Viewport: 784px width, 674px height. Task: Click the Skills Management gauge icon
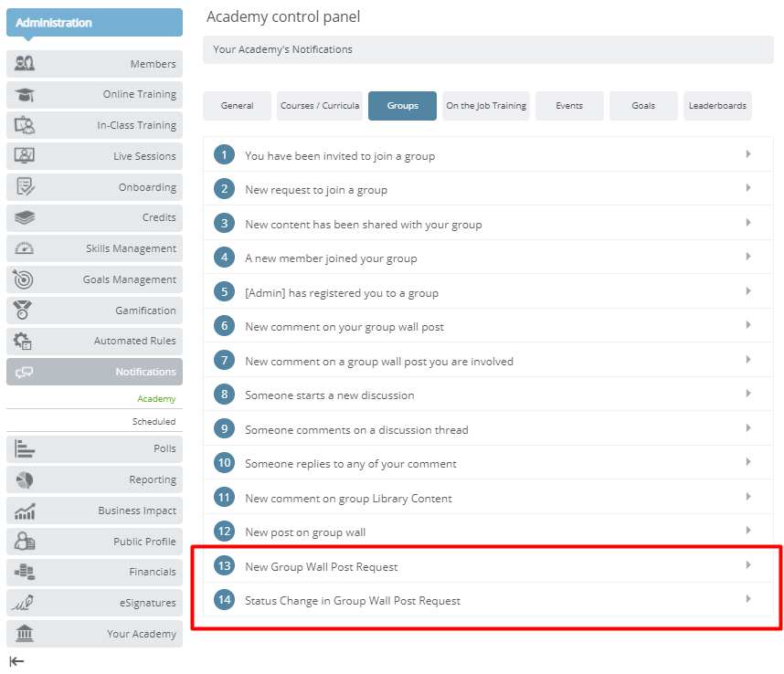25,248
